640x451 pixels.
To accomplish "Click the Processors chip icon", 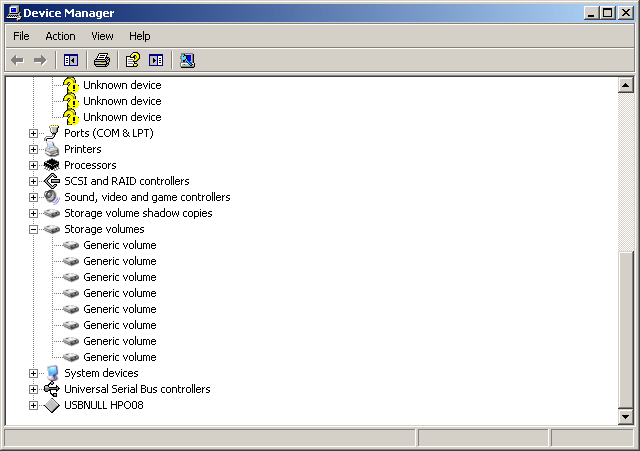I will [52, 165].
